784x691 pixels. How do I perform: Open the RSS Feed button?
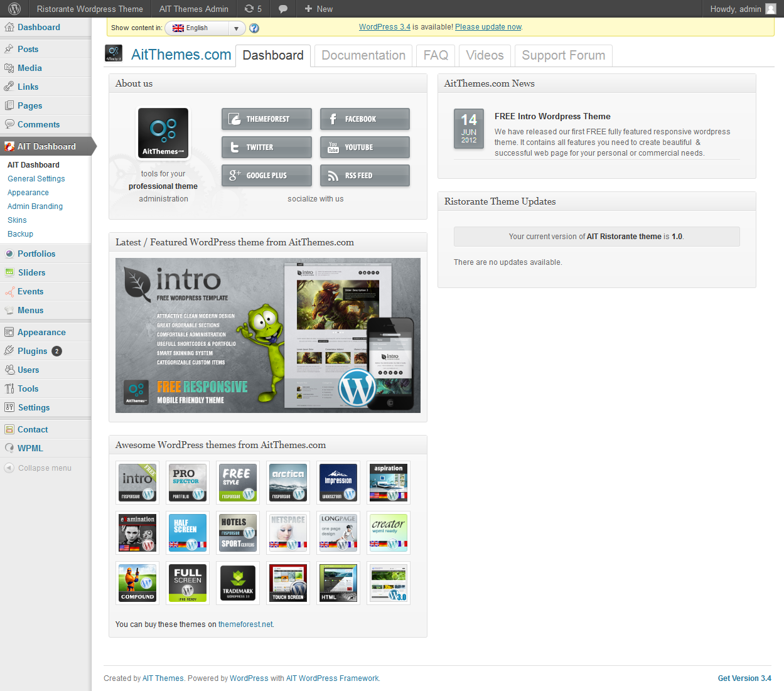point(365,175)
